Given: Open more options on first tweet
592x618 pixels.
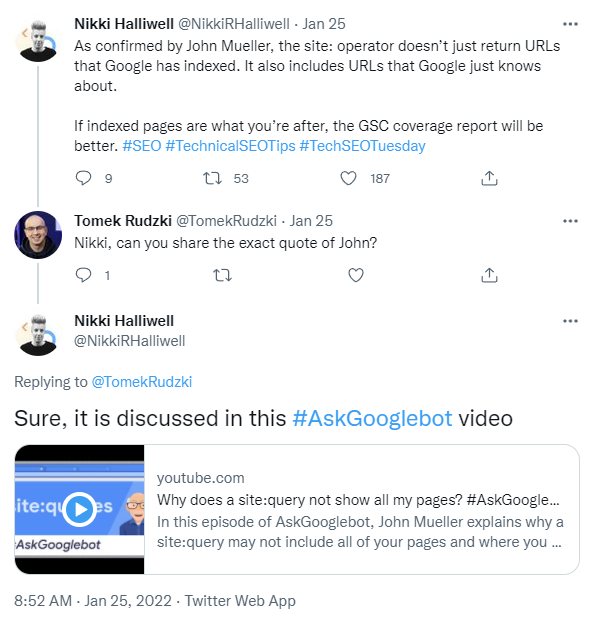Looking at the screenshot, I should (570, 24).
